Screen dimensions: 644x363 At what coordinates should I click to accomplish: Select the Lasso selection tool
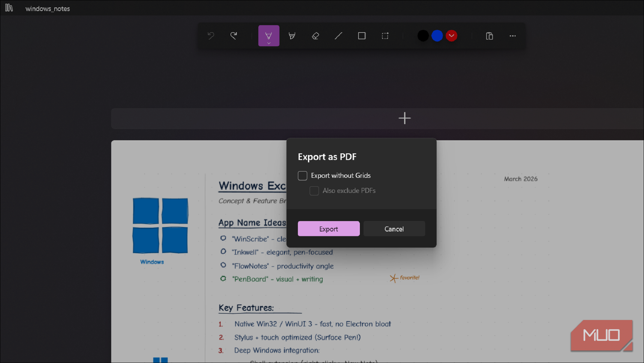click(385, 36)
